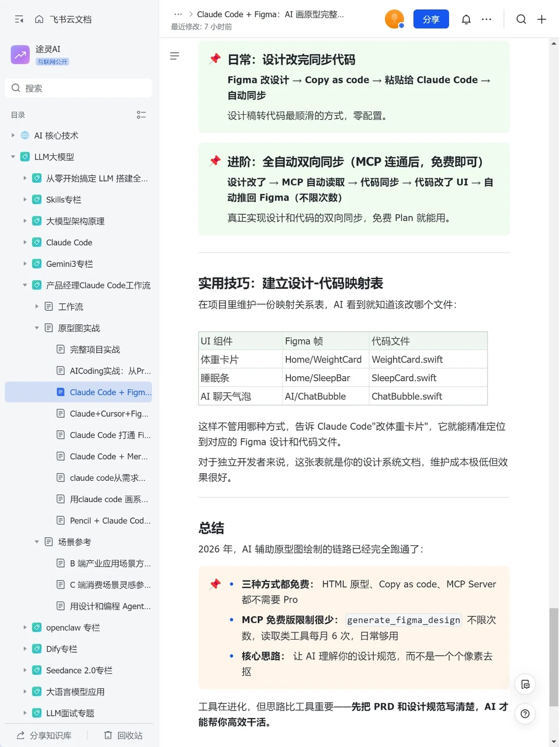Click the pin icon beside 日常 callout
560x747 pixels.
pyautogui.click(x=215, y=59)
